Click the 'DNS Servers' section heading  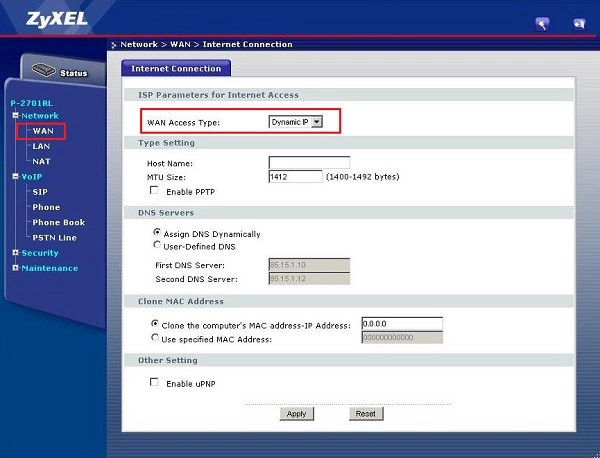tap(166, 213)
